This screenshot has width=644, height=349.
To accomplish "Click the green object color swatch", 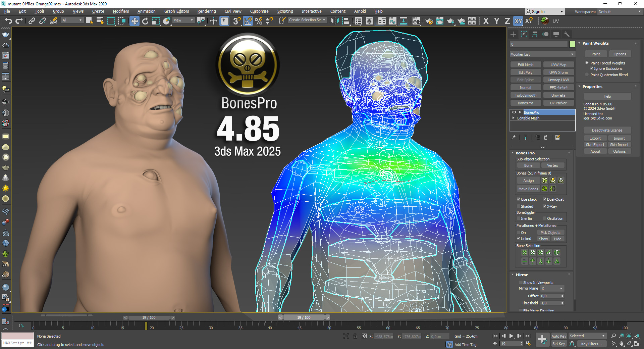I will 572,44.
